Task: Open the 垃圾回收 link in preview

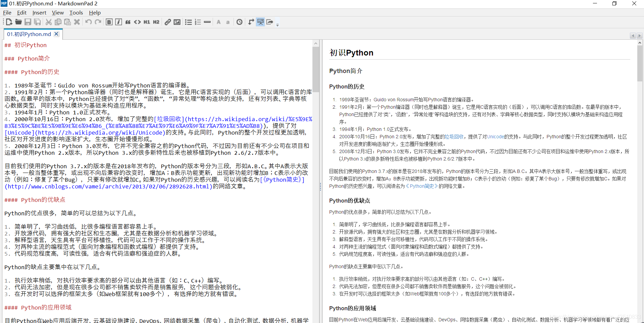Action: click(454, 137)
